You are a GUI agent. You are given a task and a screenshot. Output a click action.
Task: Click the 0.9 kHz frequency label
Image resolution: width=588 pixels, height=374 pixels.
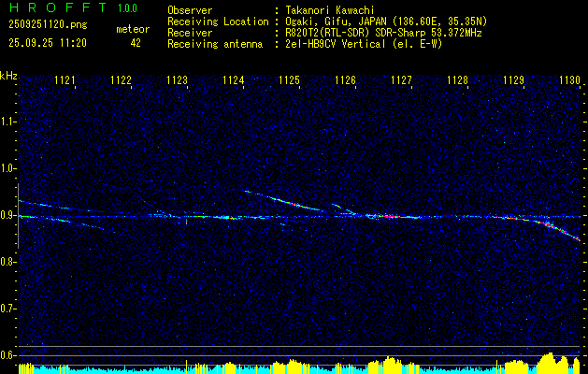coord(7,215)
